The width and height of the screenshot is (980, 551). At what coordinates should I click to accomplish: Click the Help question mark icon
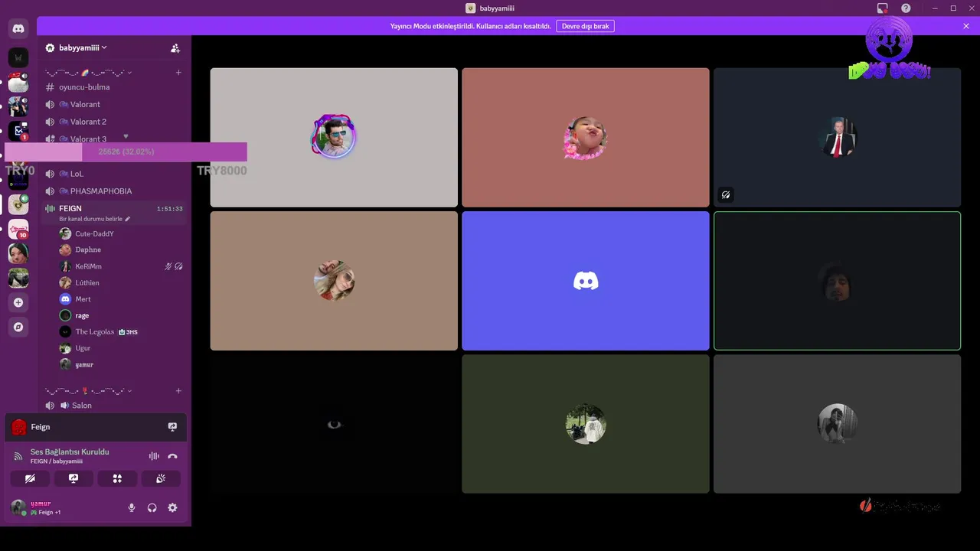coord(906,8)
